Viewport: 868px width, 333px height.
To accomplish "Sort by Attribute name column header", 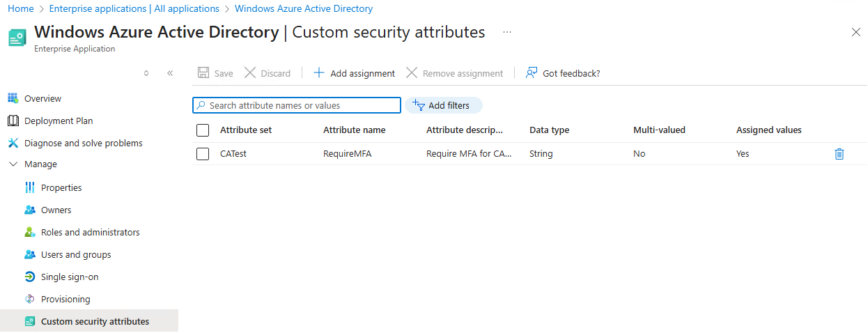I will click(354, 130).
